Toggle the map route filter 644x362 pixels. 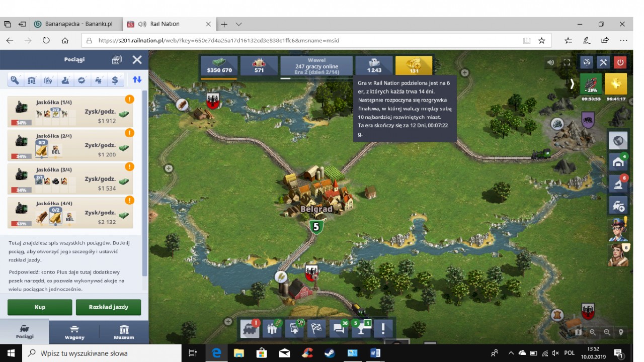[x=48, y=80]
